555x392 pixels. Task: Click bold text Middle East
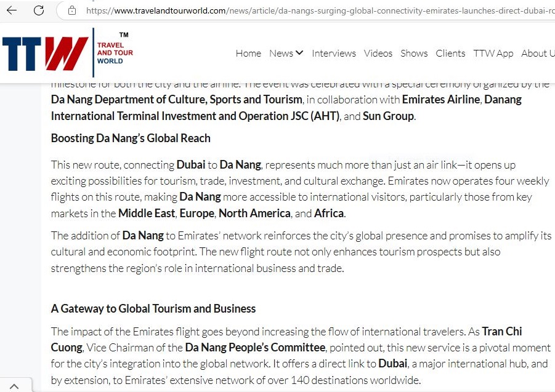(147, 214)
